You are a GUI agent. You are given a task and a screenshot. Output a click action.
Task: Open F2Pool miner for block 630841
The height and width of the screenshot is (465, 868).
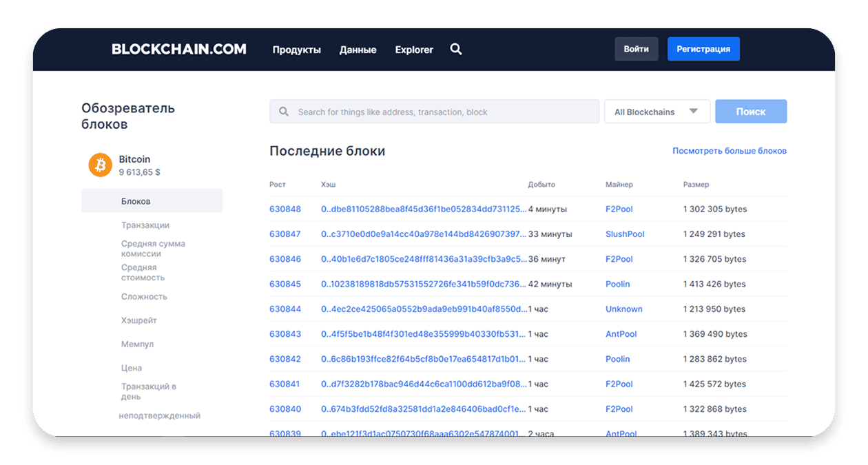click(619, 384)
